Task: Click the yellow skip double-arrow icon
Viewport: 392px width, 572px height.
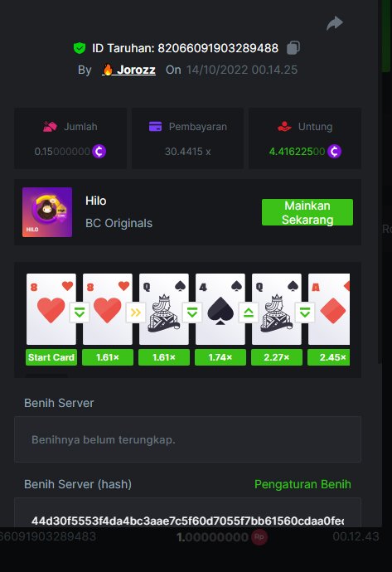Action: tap(136, 313)
